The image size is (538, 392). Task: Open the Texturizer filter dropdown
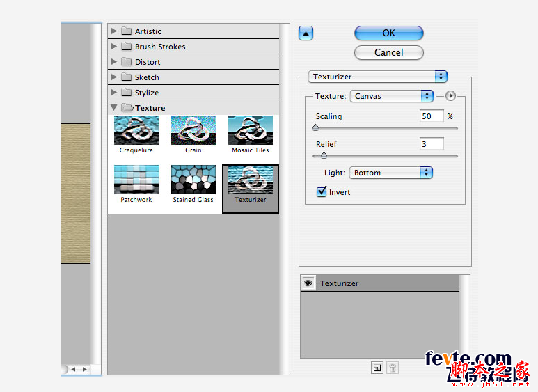[378, 77]
